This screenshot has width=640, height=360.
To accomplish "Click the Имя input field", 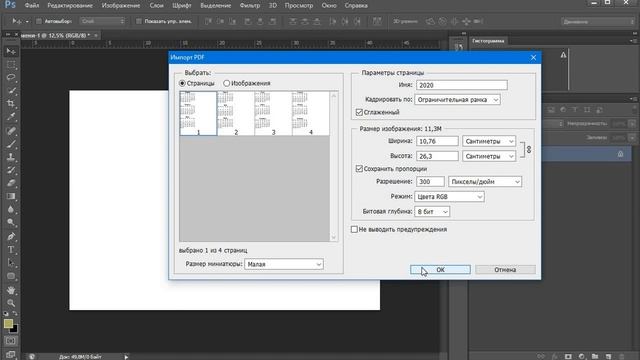I will click(462, 85).
